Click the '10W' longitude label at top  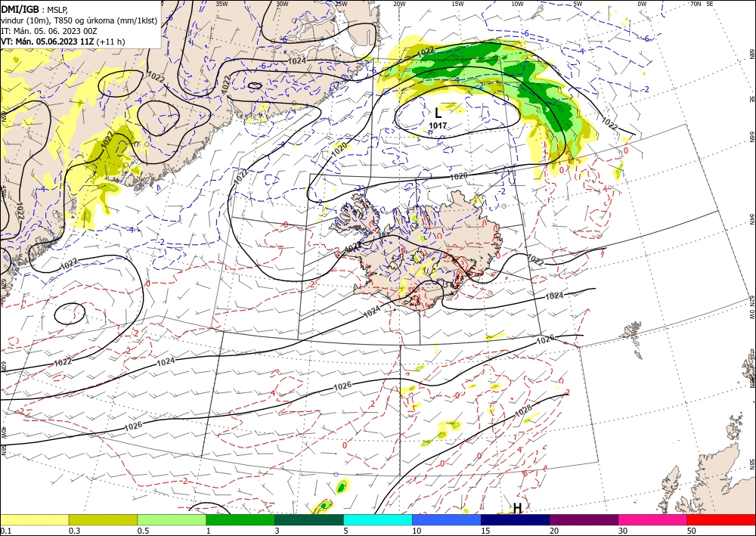click(x=517, y=4)
